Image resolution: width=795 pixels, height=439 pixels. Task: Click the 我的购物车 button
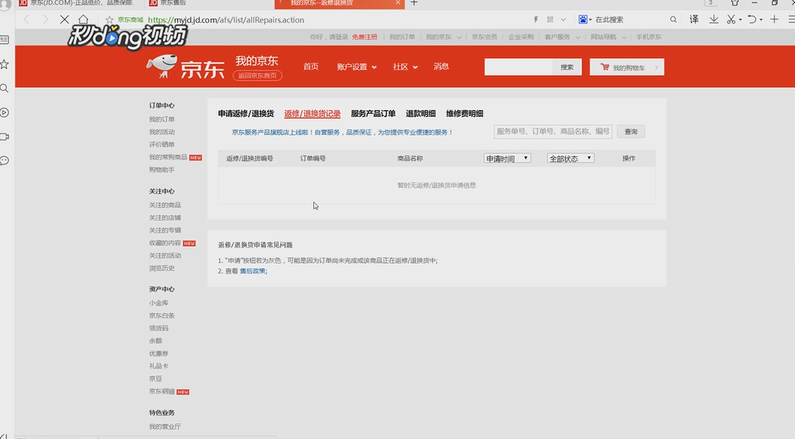pyautogui.click(x=627, y=67)
